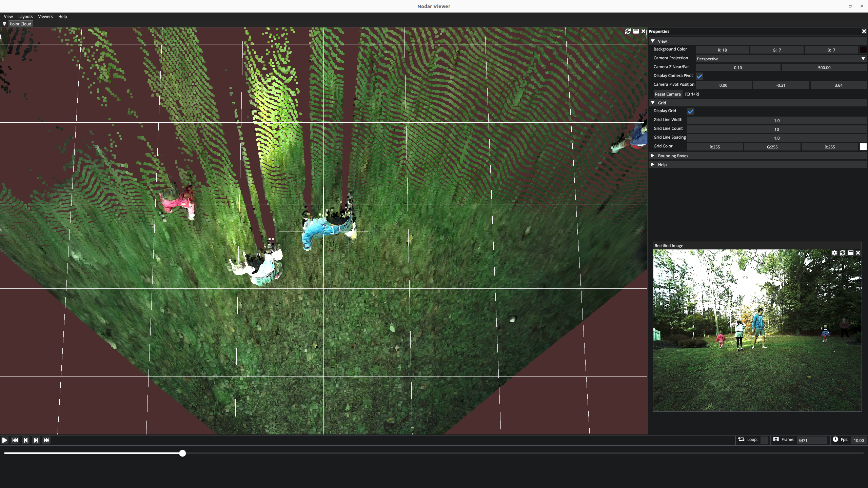868x488 pixels.
Task: Click the Rectified Image settings gear icon
Action: (834, 253)
